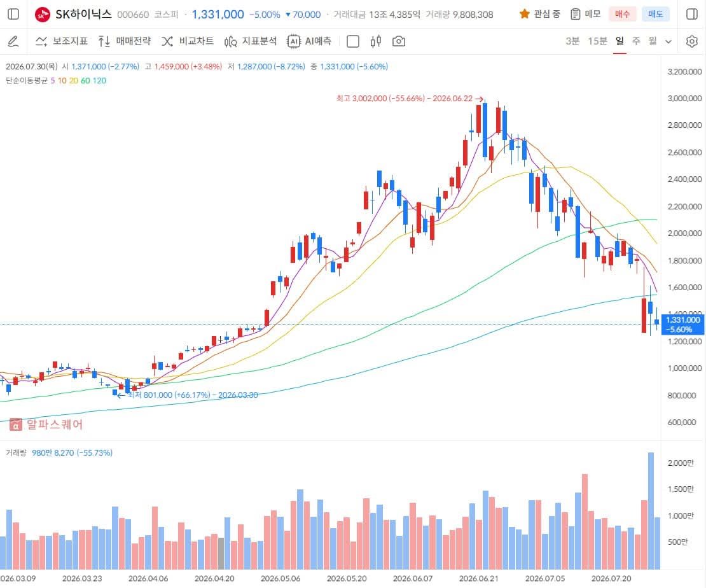This screenshot has height=588, width=706.
Task: Toggle the 관심 중 favorite star
Action: [x=524, y=14]
